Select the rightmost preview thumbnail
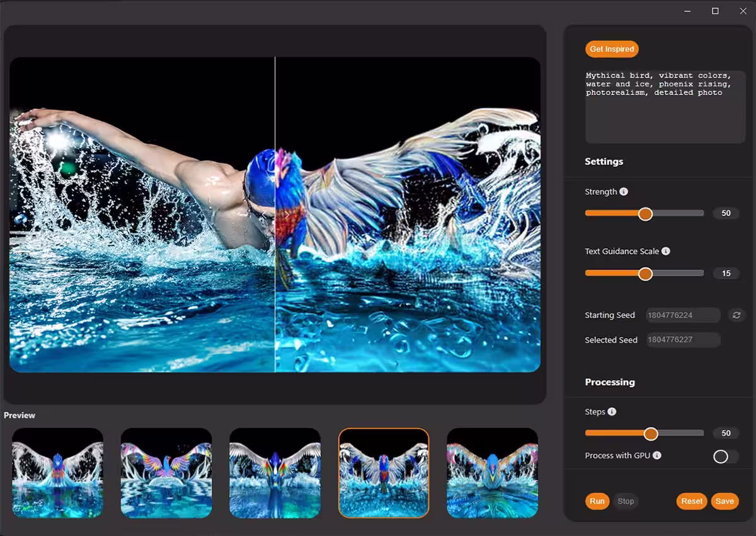 point(492,472)
